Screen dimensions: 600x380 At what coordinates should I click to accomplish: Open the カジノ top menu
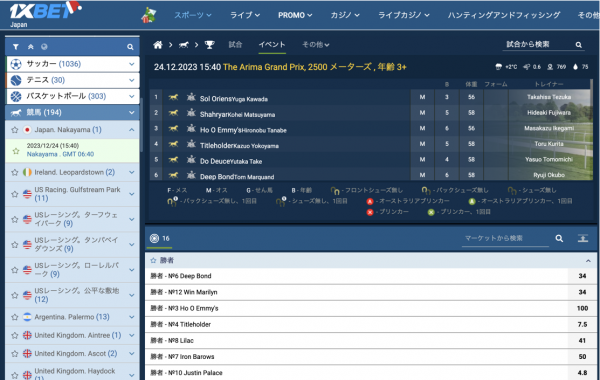coord(345,15)
